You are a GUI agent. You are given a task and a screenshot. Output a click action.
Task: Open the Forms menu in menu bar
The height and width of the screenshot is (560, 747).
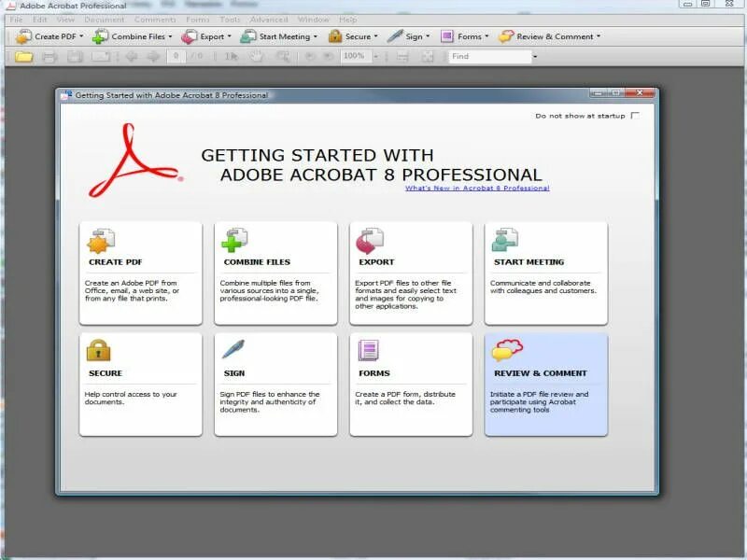pos(198,20)
